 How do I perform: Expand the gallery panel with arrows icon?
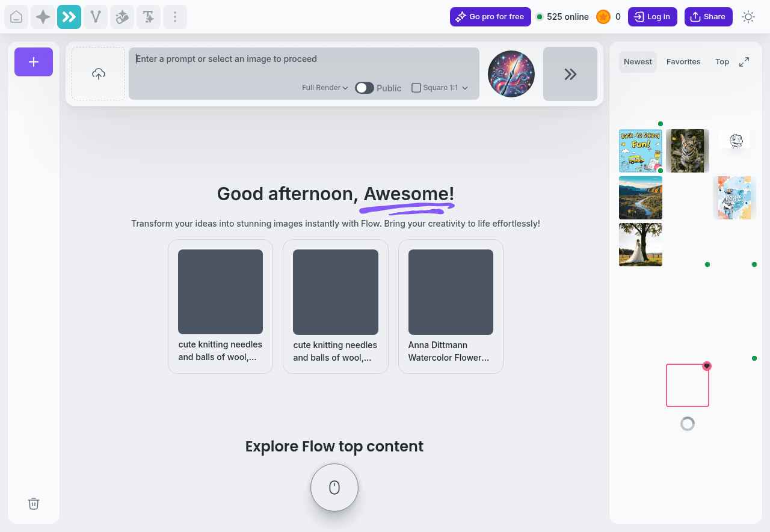click(744, 62)
